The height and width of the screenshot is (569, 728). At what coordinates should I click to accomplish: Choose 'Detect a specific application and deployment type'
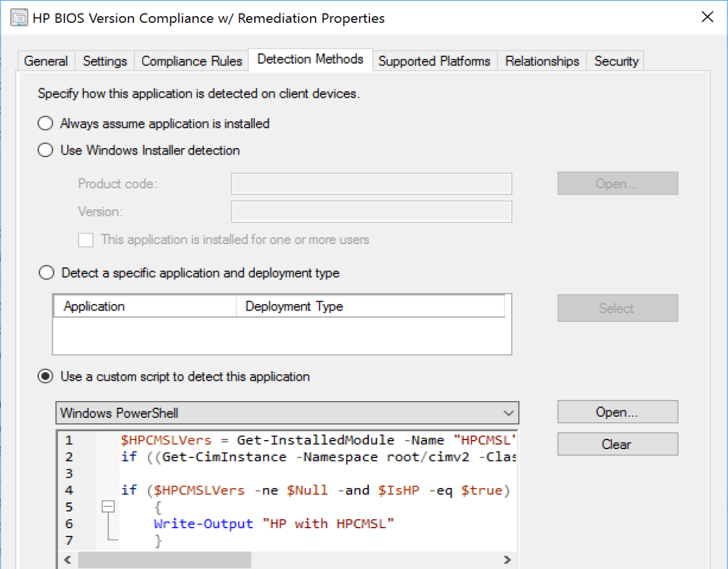click(46, 273)
